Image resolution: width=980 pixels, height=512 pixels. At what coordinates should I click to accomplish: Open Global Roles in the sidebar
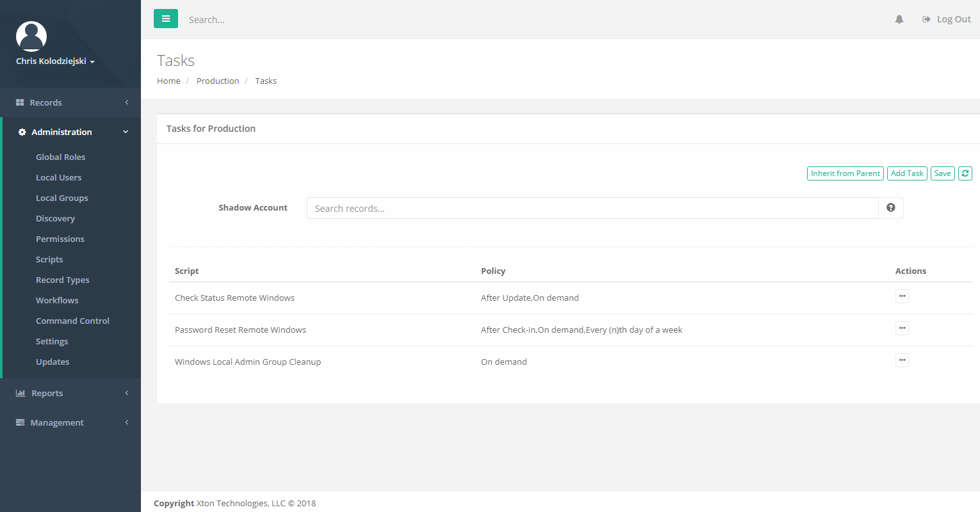60,157
